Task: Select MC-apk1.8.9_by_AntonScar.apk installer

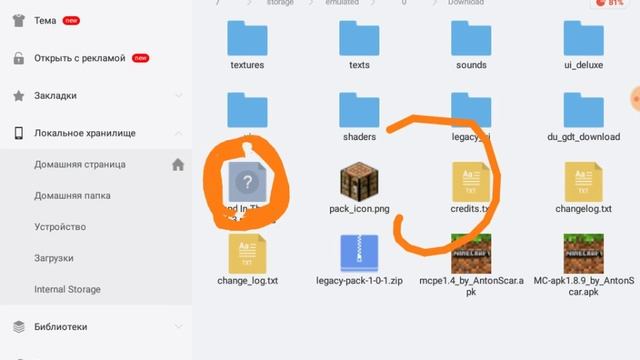Action: (x=584, y=264)
